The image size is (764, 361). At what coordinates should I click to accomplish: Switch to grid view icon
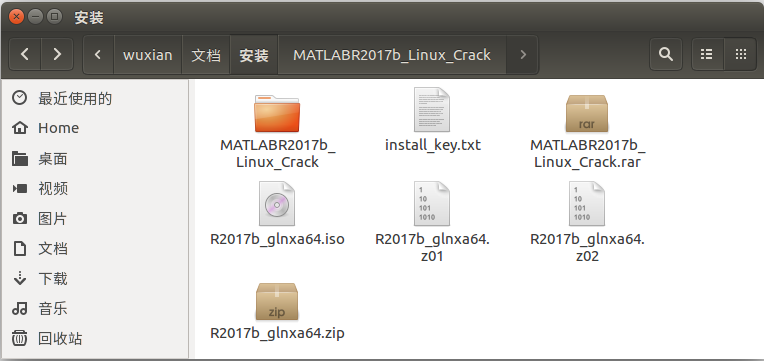click(740, 54)
